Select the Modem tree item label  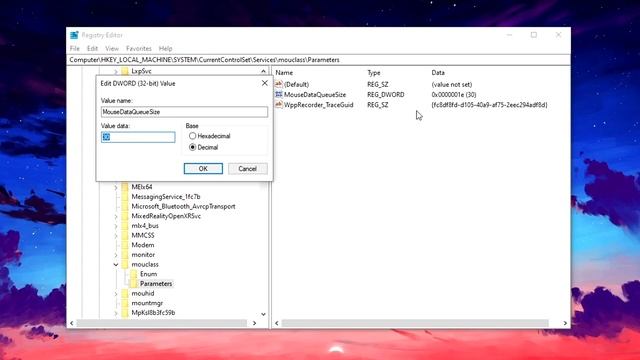click(143, 245)
